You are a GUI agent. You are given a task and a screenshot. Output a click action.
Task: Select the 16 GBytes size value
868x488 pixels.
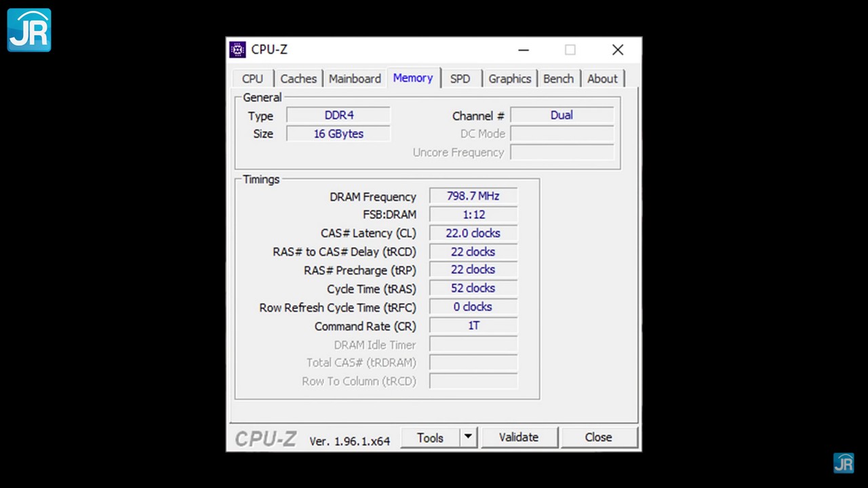click(x=338, y=134)
